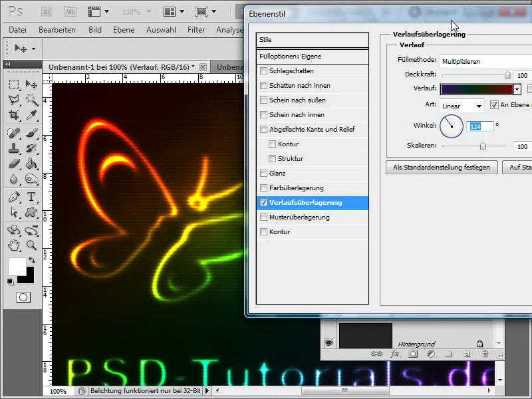
Task: Select the Hand tool
Action: click(x=14, y=245)
